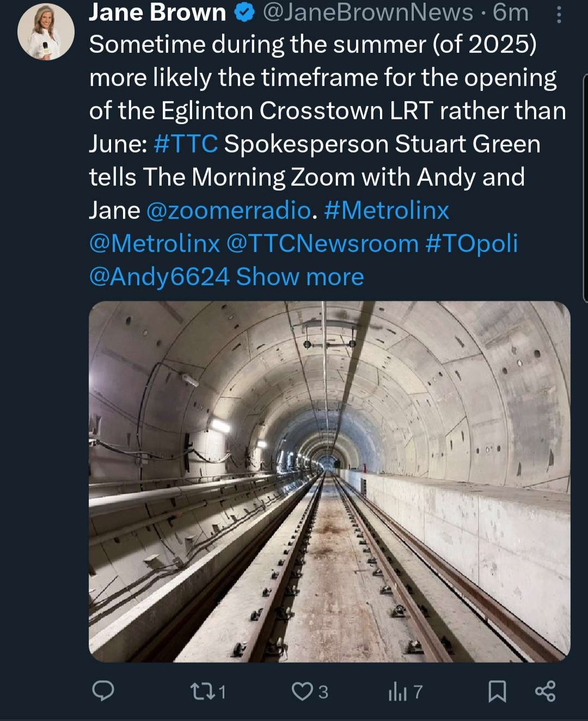Open the #Metrolinx hashtag link
The image size is (588, 721).
(387, 211)
